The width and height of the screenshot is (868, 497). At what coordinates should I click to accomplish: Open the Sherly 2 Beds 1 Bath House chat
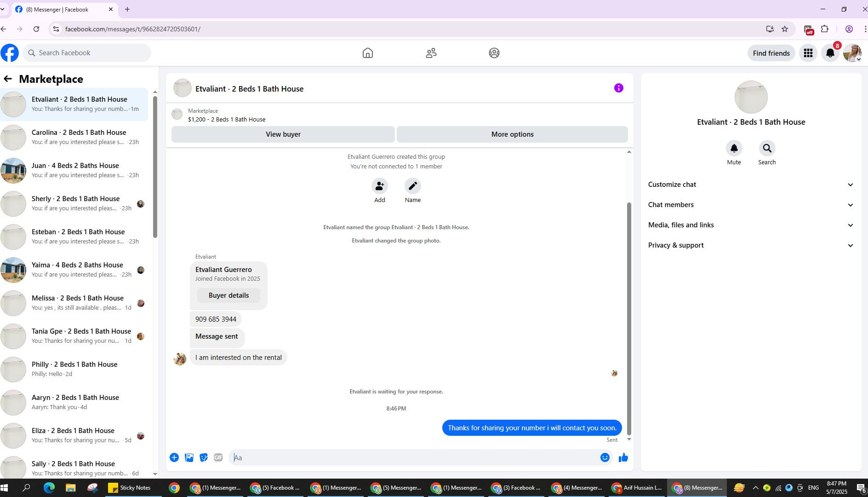point(74,203)
